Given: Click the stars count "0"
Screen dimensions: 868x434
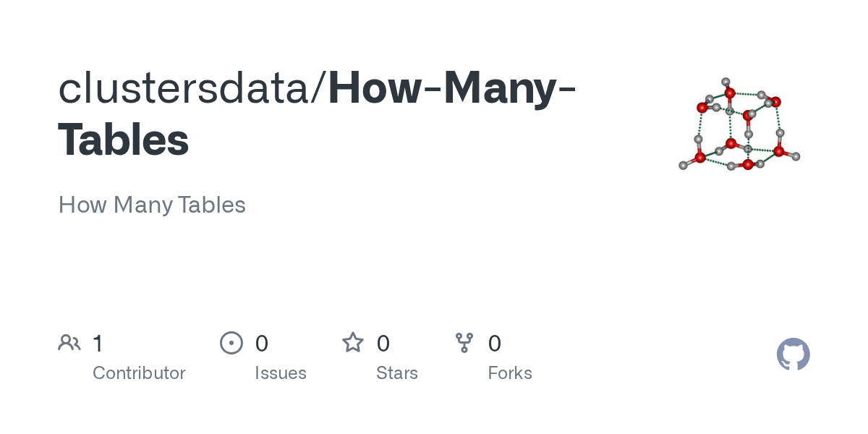Looking at the screenshot, I should click(x=383, y=343).
